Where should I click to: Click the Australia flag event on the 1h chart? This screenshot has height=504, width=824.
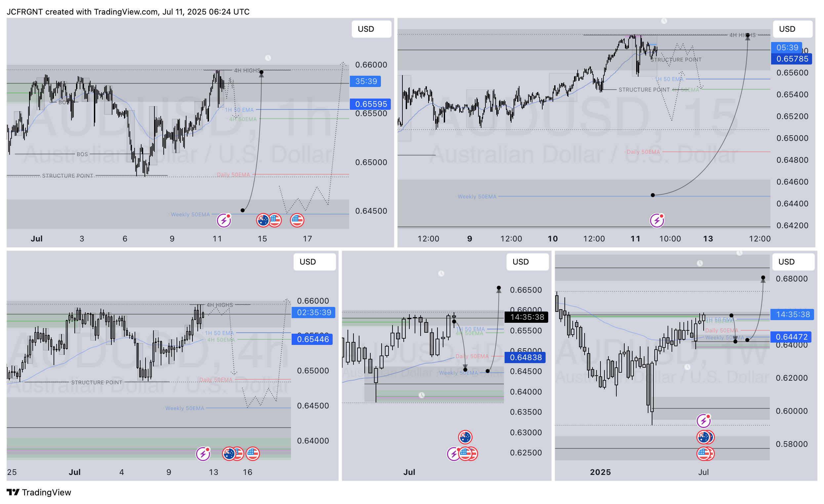coord(263,220)
